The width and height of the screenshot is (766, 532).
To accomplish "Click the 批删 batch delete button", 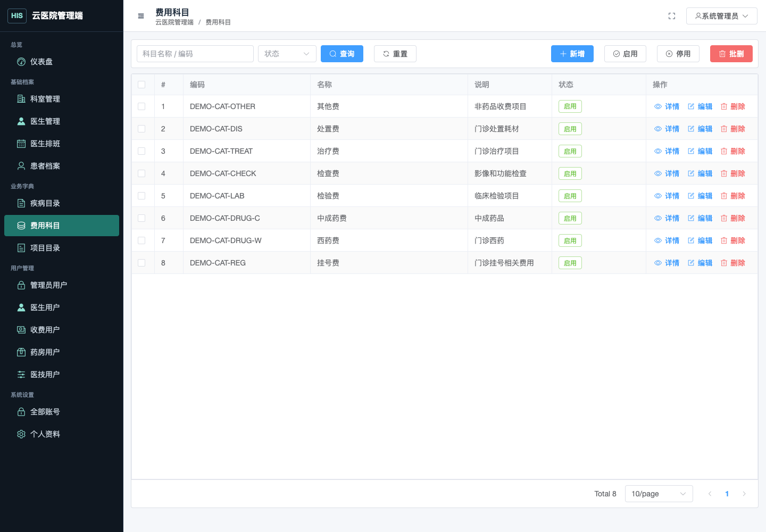I will (x=731, y=54).
